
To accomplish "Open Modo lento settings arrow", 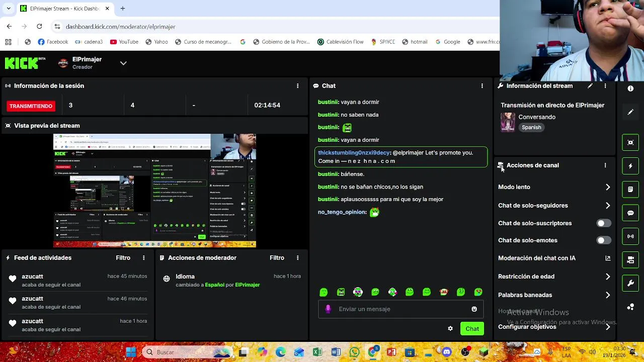I will click(x=608, y=187).
